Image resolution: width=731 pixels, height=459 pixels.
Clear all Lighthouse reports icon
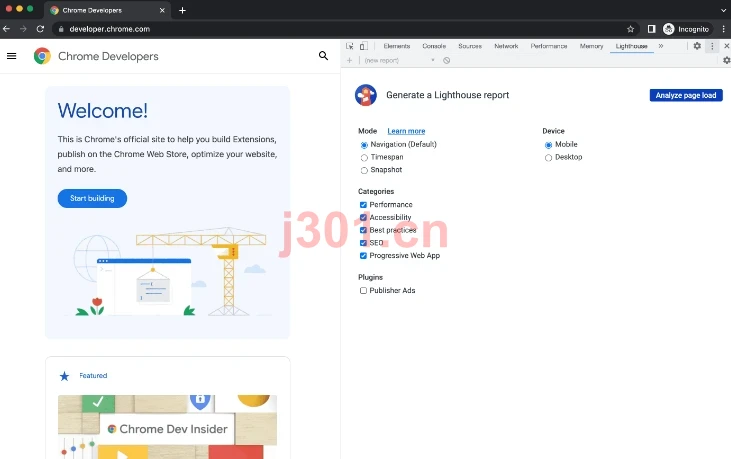click(447, 60)
